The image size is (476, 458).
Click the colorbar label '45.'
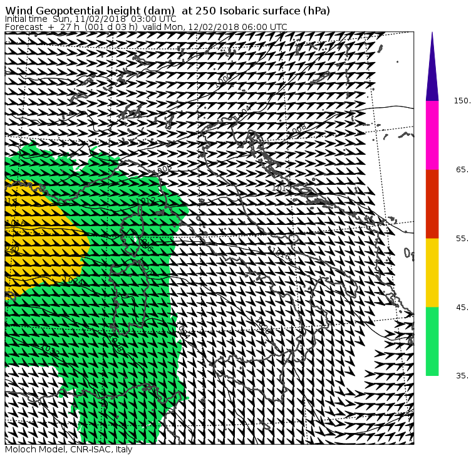(x=462, y=308)
